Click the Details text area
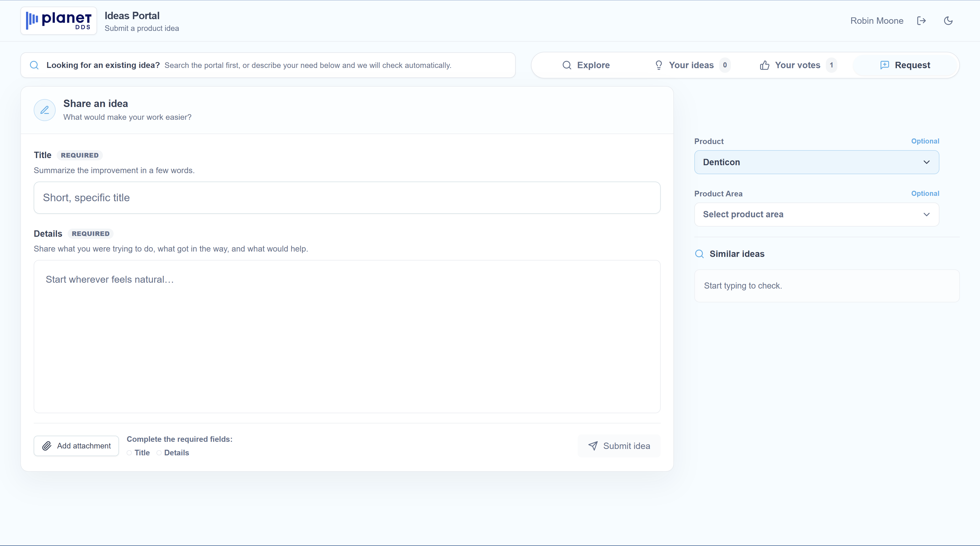This screenshot has height=546, width=980. [x=347, y=337]
